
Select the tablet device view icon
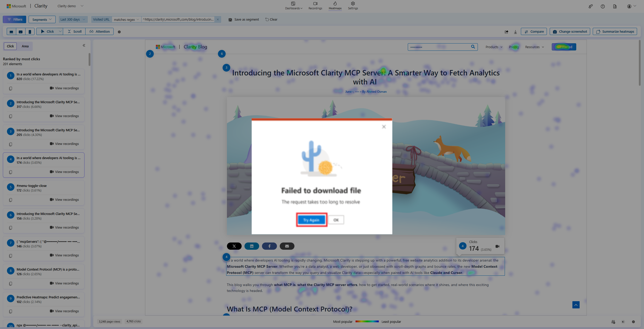21,32
